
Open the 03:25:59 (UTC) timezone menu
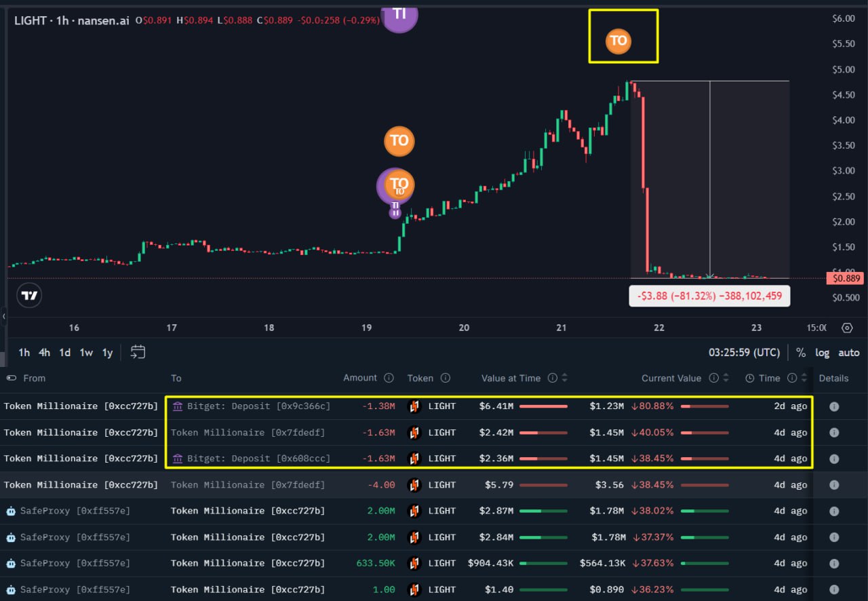pos(745,353)
